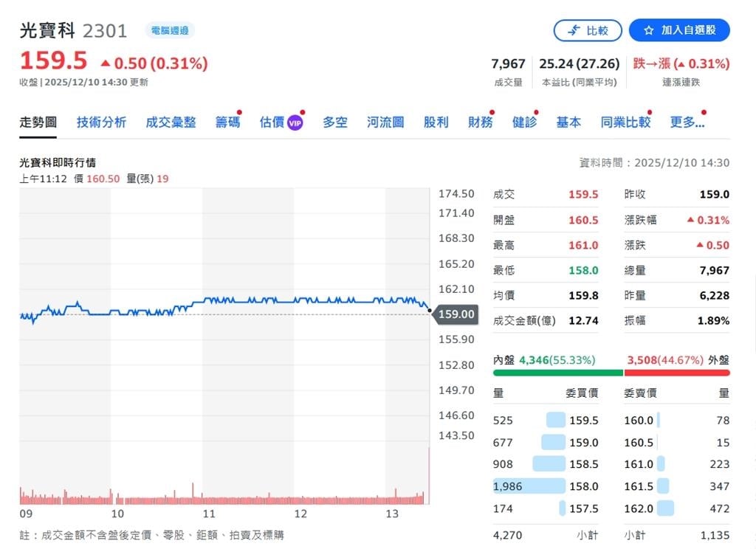756x549 pixels.
Task: Expand the 更多 tabs dropdown
Action: tap(687, 122)
